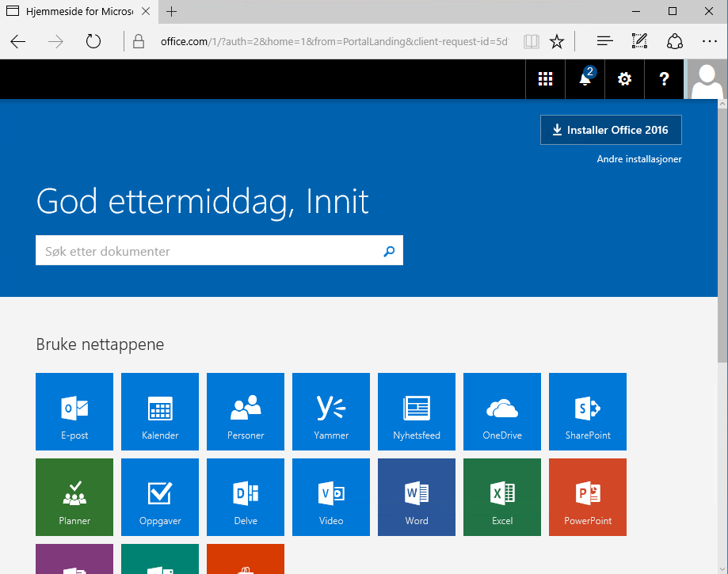
Task: Click the search magnifier icon
Action: pos(389,251)
